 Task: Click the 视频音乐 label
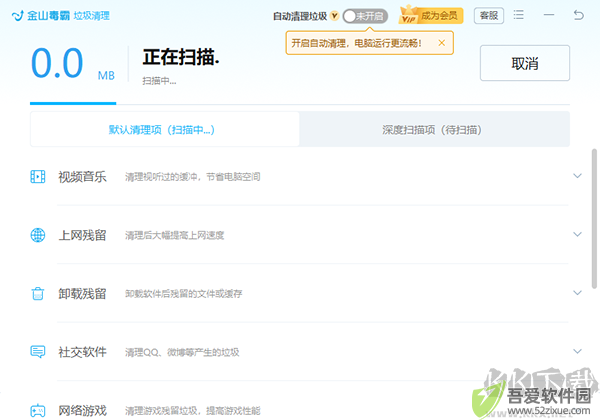click(x=82, y=177)
